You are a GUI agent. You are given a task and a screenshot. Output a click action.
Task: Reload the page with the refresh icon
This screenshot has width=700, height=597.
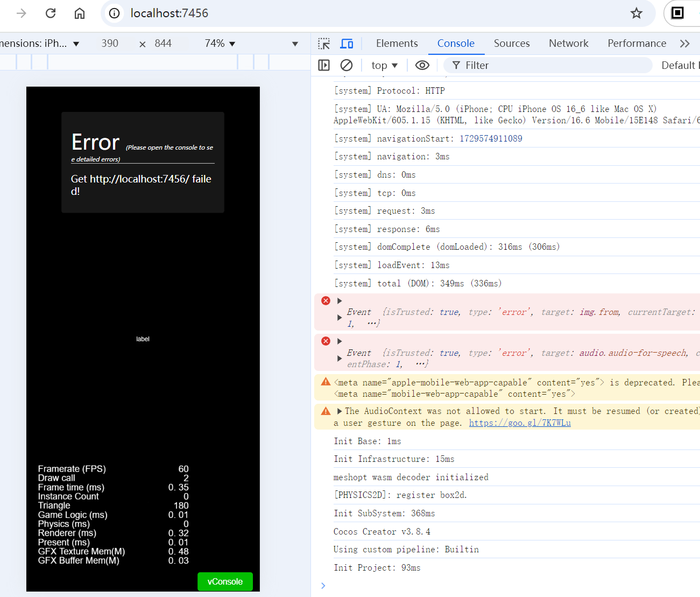[x=51, y=13]
